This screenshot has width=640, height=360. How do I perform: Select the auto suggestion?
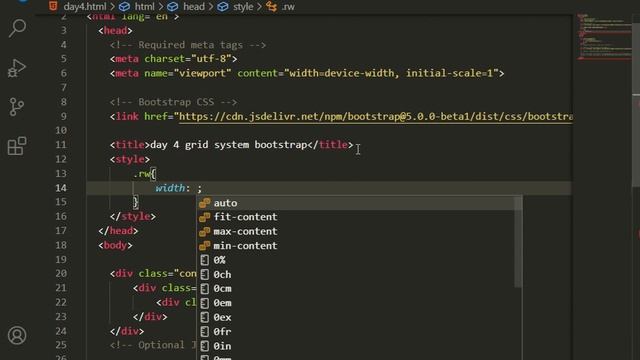point(359,203)
